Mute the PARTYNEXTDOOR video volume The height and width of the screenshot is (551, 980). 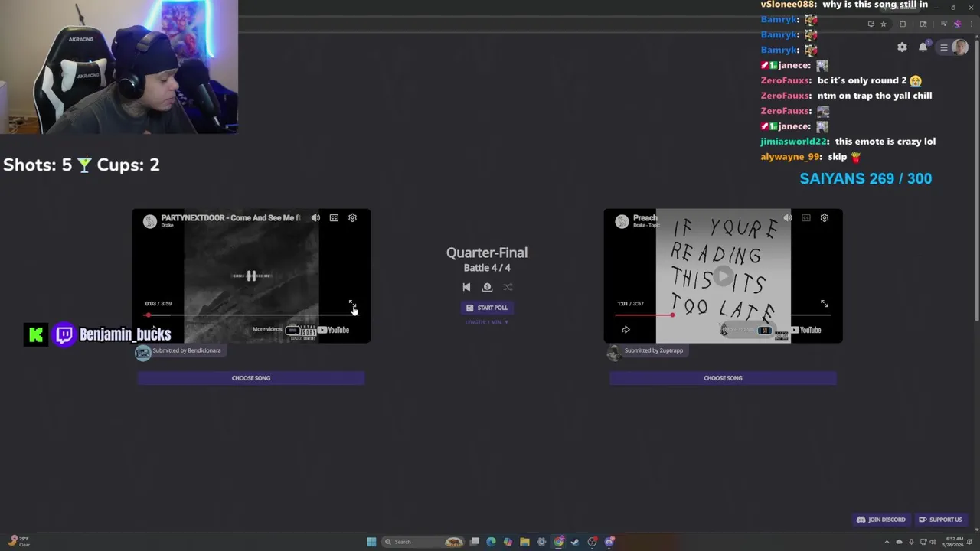tap(315, 218)
